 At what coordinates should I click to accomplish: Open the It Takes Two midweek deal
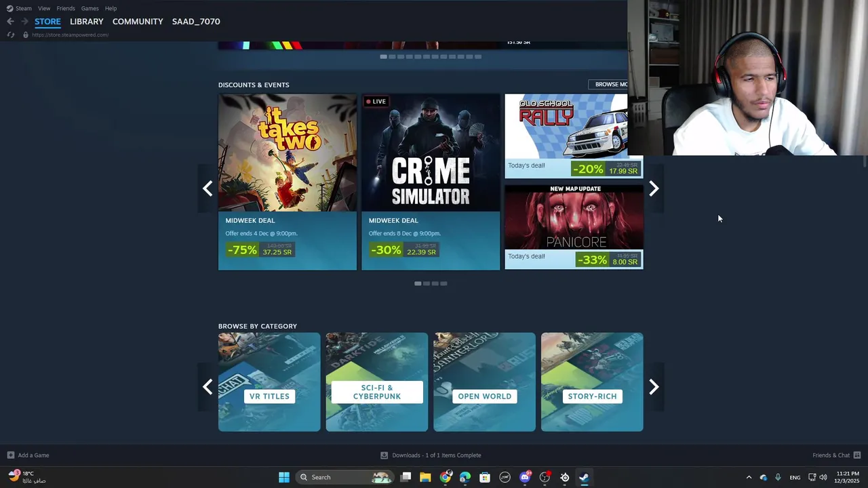[x=288, y=182]
